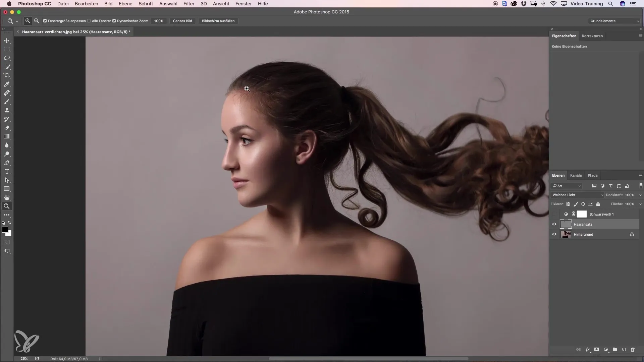
Task: Expand the status bar info arrow
Action: point(100,359)
